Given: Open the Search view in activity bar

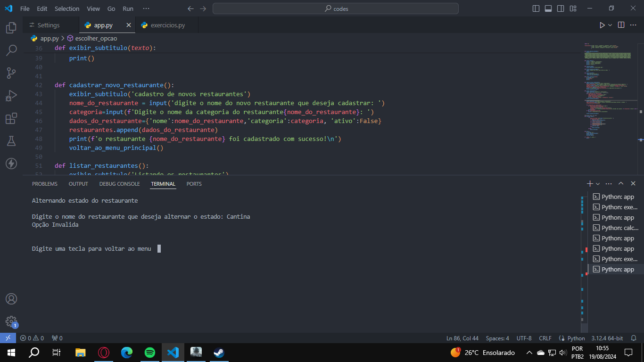Looking at the screenshot, I should click(11, 50).
